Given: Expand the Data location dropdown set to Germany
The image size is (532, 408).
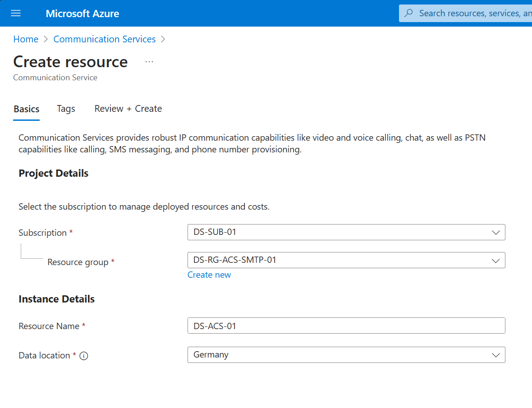Looking at the screenshot, I should coord(346,355).
